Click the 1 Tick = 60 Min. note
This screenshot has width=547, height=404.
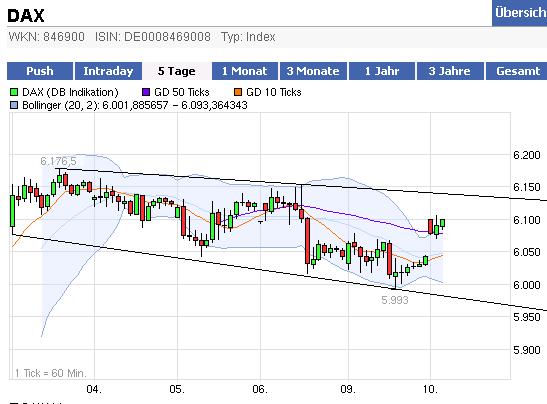[x=50, y=373]
